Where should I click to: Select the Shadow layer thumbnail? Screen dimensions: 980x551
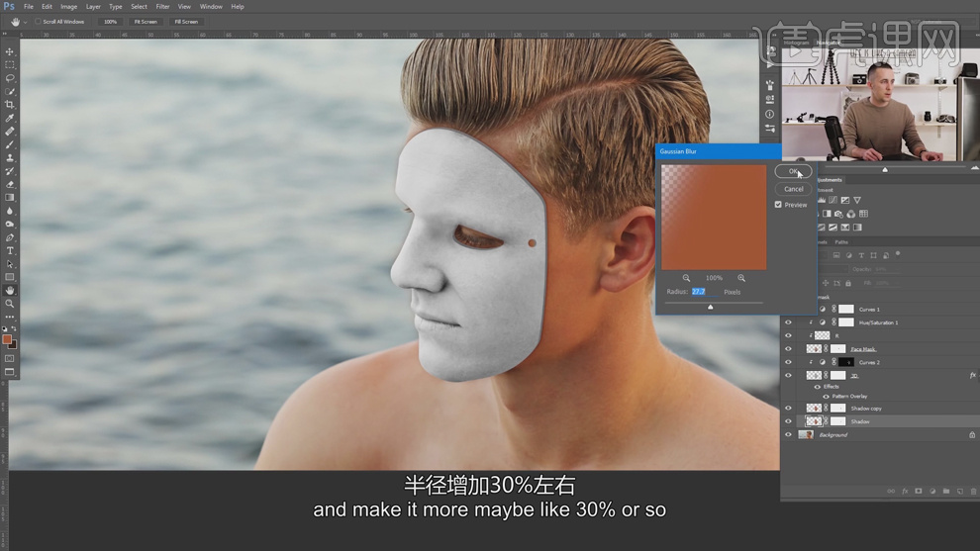tap(813, 421)
